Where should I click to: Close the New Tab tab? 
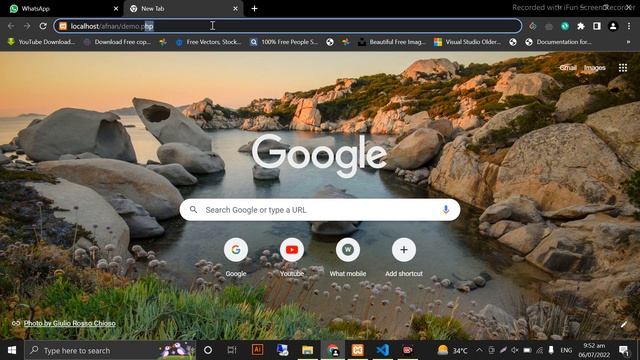[235, 9]
